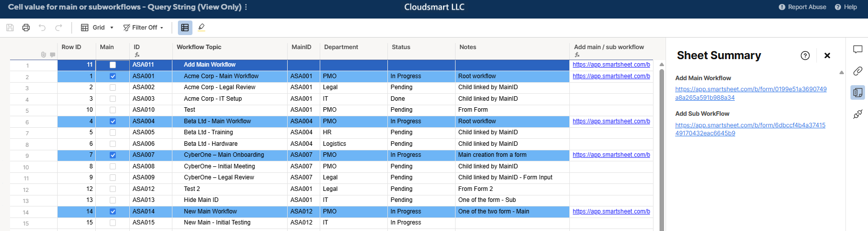Click the grid vertical scrollbar
868x231 pixels.
662,150
